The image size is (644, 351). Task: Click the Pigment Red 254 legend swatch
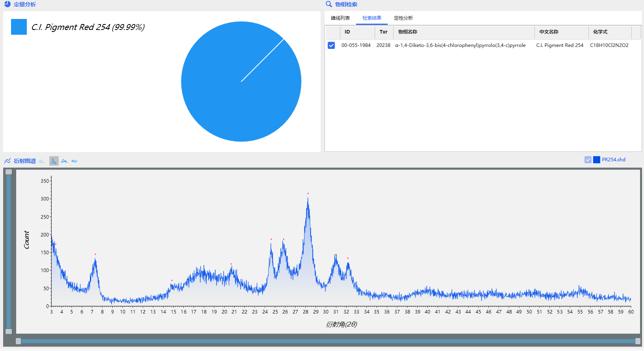click(x=19, y=27)
